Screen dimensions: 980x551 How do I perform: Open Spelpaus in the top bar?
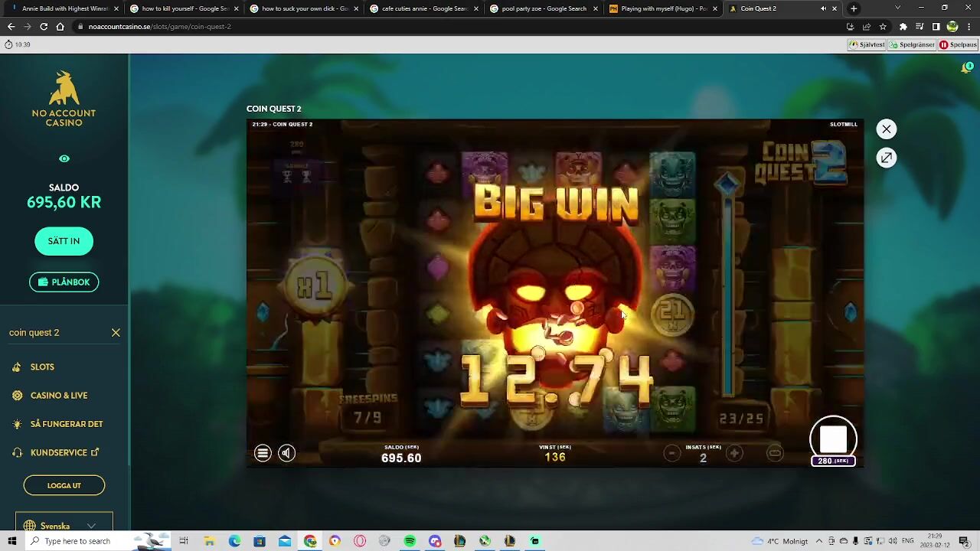click(x=958, y=44)
